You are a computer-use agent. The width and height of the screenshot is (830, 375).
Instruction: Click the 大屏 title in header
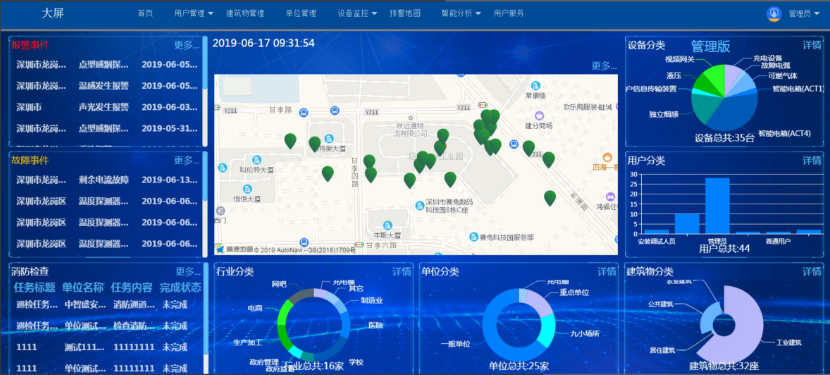53,14
